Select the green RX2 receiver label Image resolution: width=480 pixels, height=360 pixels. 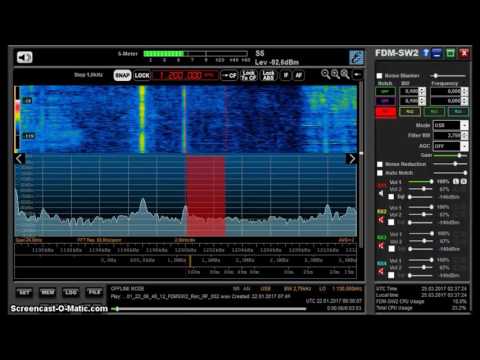click(x=382, y=212)
